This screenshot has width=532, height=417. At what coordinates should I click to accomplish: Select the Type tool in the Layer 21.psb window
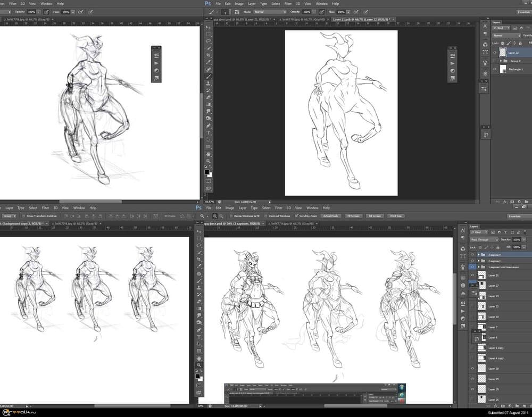(208, 132)
